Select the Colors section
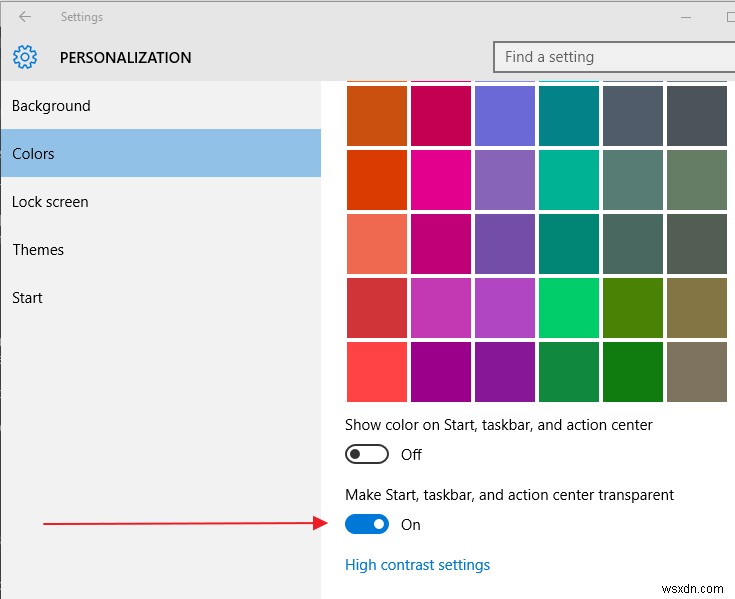The height and width of the screenshot is (599, 735). [x=161, y=153]
